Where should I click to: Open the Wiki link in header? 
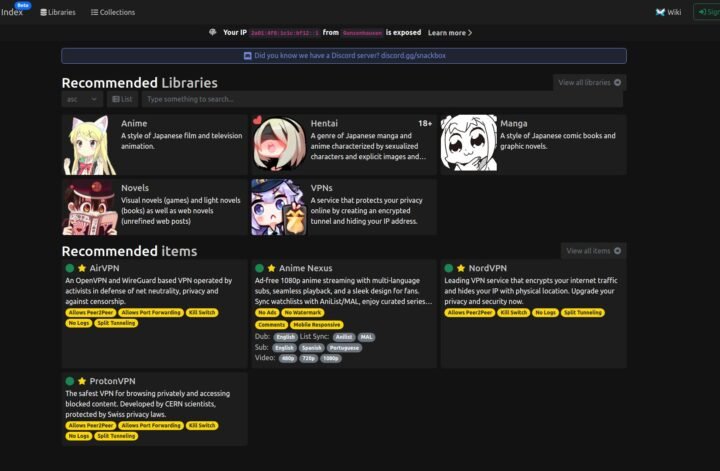tap(668, 12)
